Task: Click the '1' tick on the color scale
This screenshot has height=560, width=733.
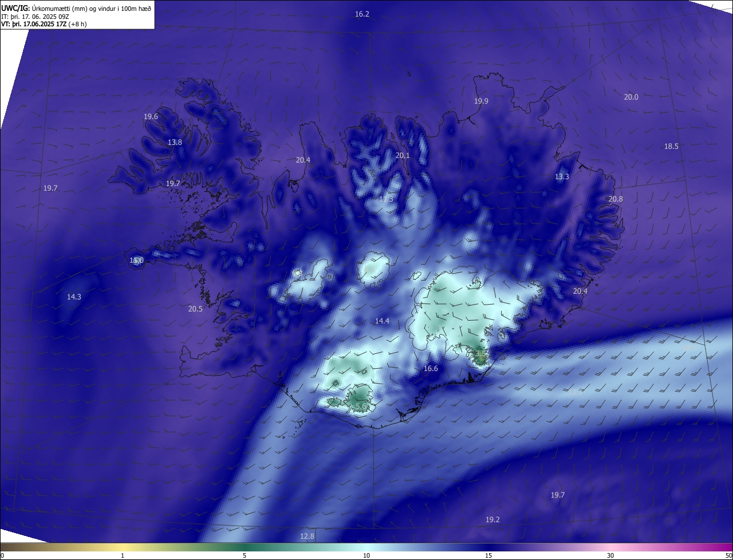Action: 123,555
